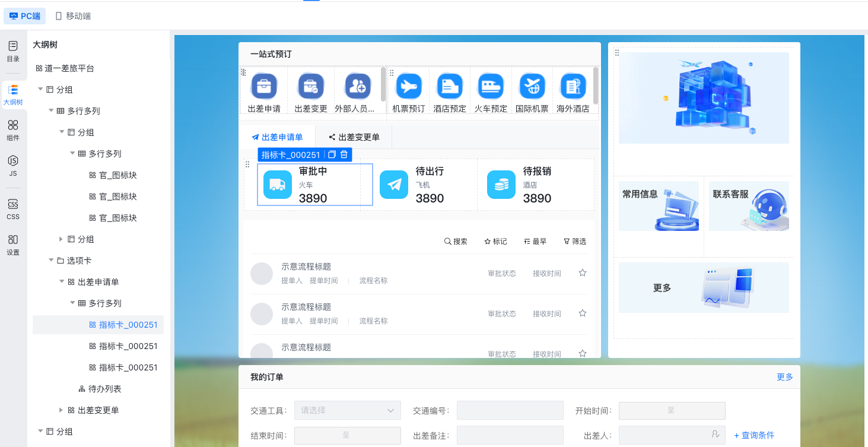
Task: Switch to the 出差变更单 tab
Action: [354, 137]
